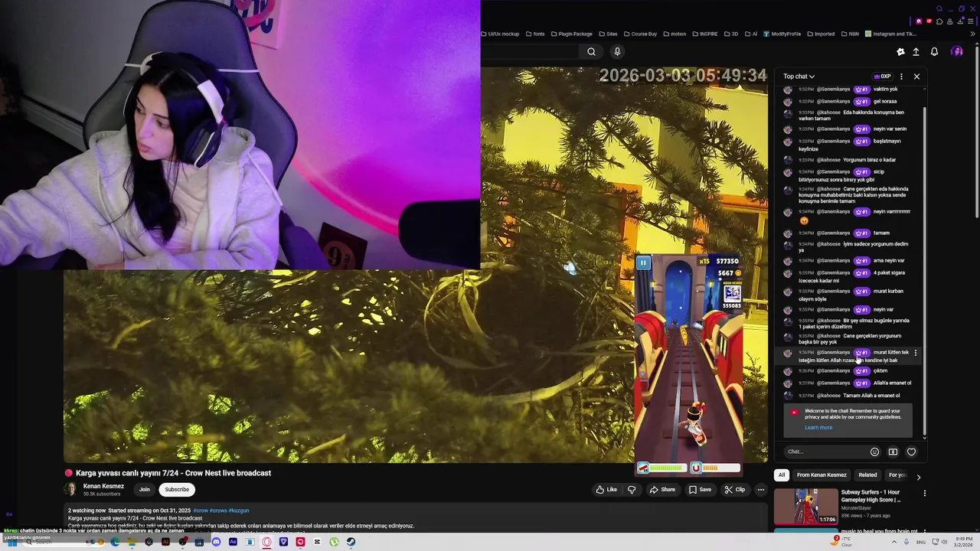Click the YouTube search magnifier button
This screenshot has height=551, width=980.
pyautogui.click(x=591, y=51)
